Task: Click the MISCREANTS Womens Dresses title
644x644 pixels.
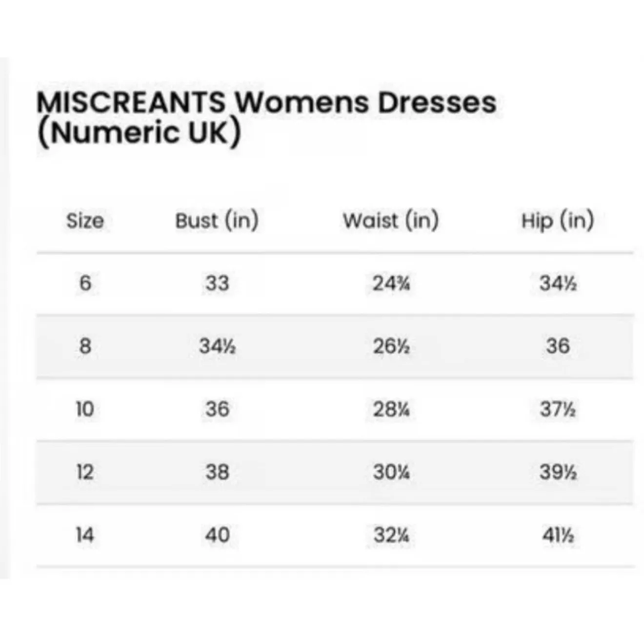Action: (266, 117)
